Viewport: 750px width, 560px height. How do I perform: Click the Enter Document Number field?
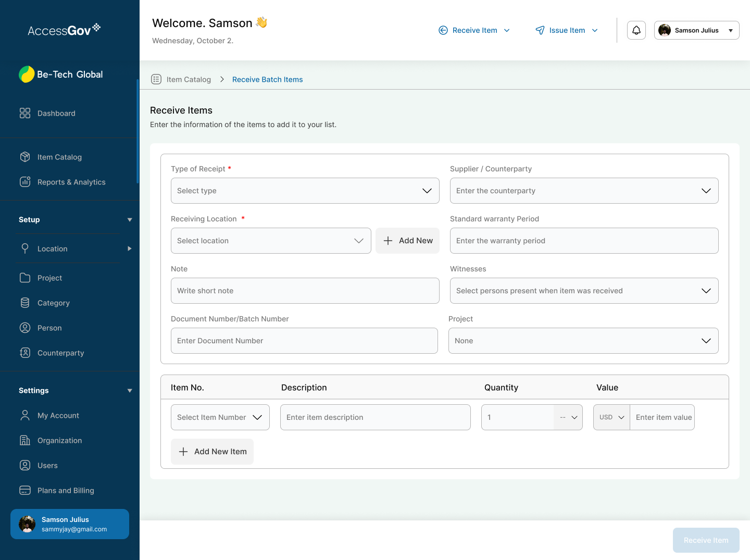pyautogui.click(x=304, y=341)
